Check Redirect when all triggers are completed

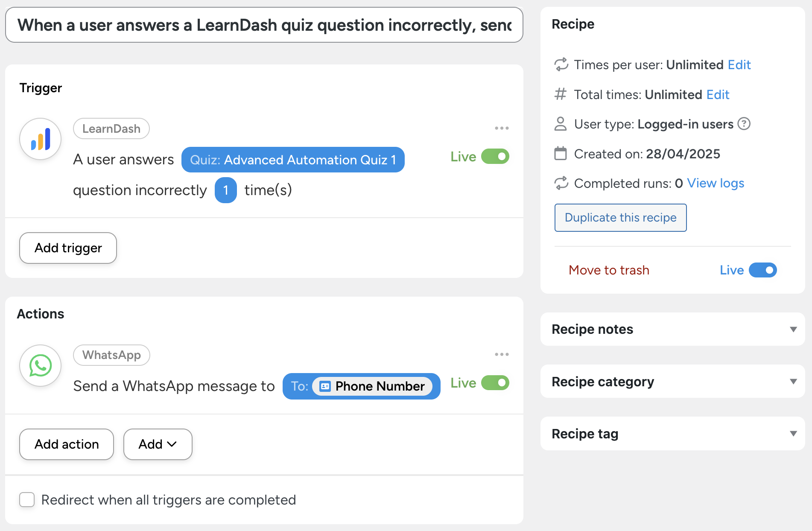[x=27, y=499]
